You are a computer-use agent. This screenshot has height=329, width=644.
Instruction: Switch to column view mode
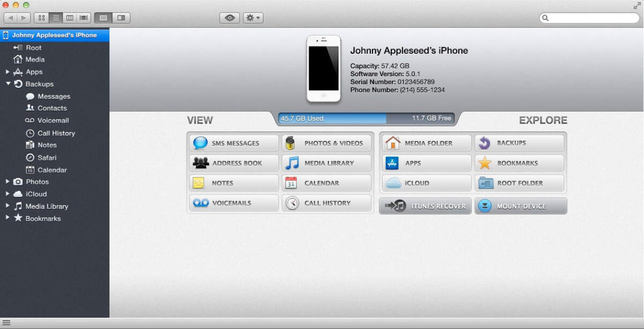tap(70, 17)
